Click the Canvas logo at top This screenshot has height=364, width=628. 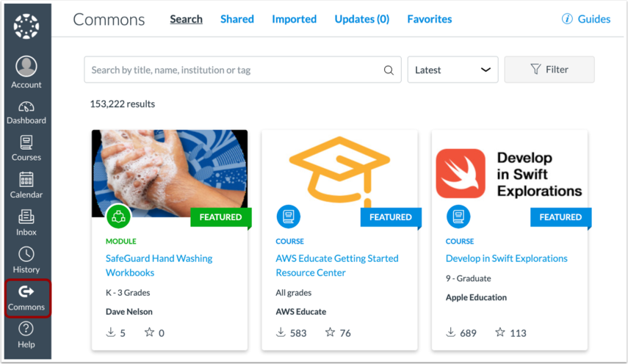coord(26,26)
